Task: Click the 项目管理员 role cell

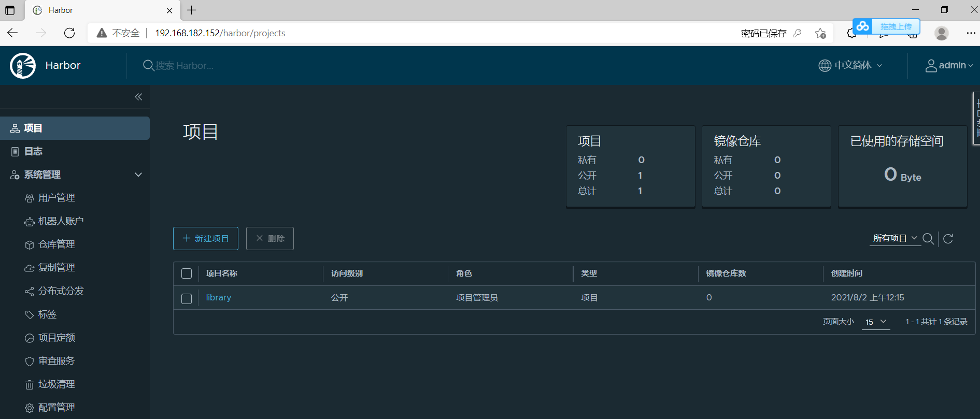Action: 477,298
